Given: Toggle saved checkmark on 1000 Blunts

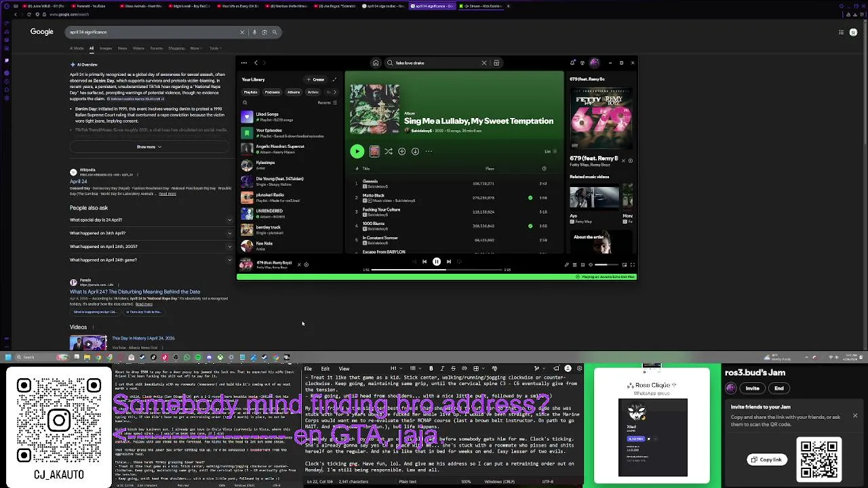Looking at the screenshot, I should point(530,226).
